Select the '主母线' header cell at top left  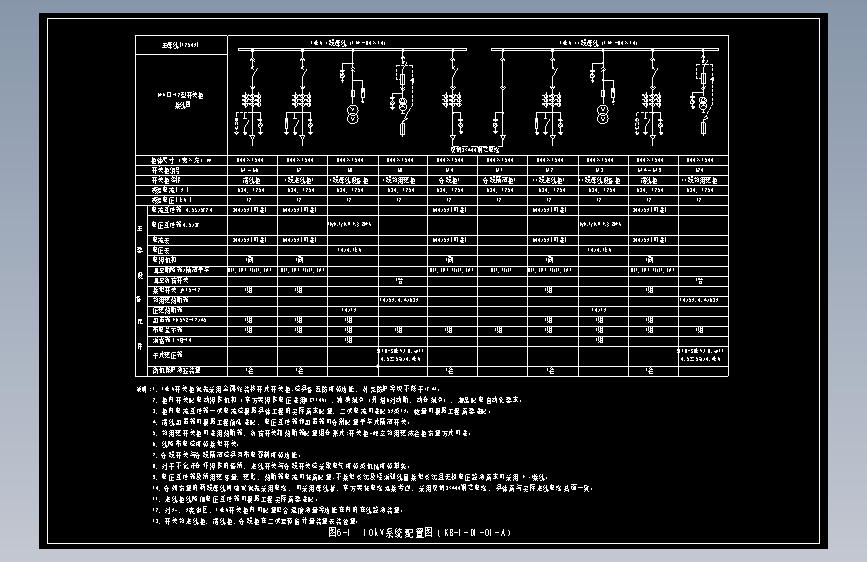point(181,45)
